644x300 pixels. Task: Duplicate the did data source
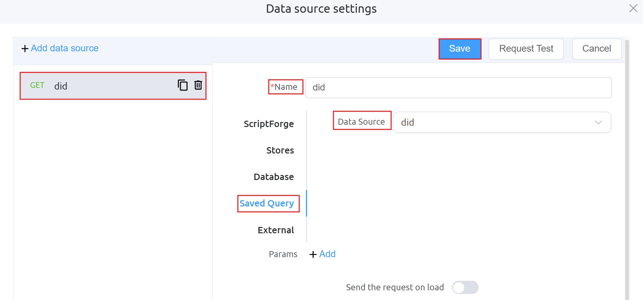[182, 85]
